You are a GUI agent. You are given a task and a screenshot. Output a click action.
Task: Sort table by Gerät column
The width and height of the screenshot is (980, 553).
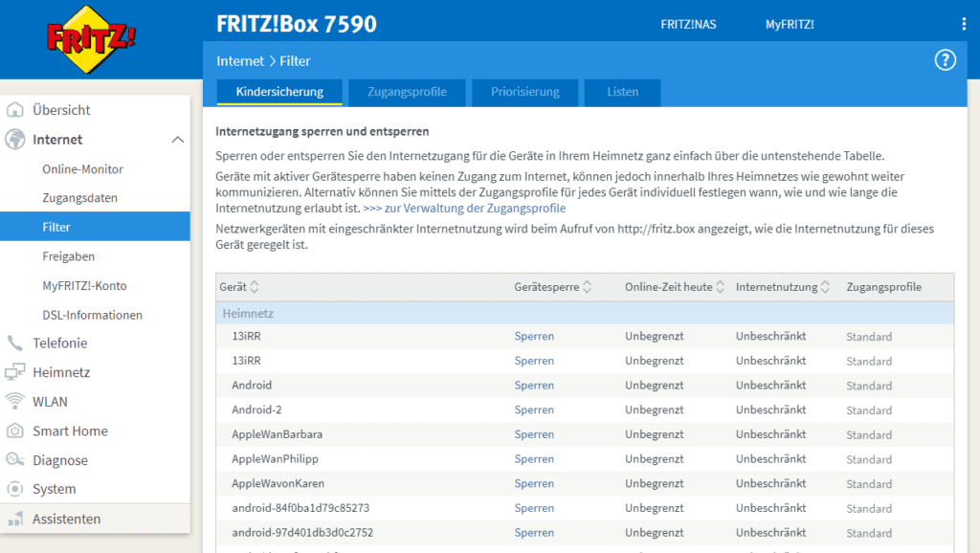coord(255,287)
